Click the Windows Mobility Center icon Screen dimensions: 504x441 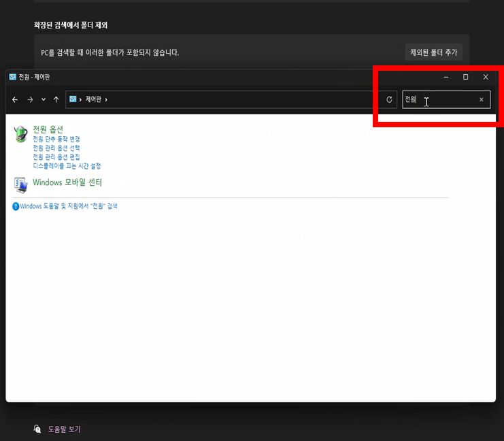(x=21, y=185)
